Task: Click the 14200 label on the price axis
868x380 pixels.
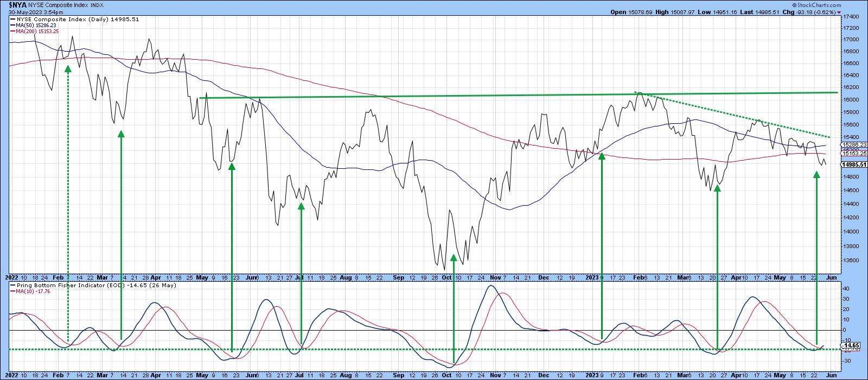Action: 850,218
